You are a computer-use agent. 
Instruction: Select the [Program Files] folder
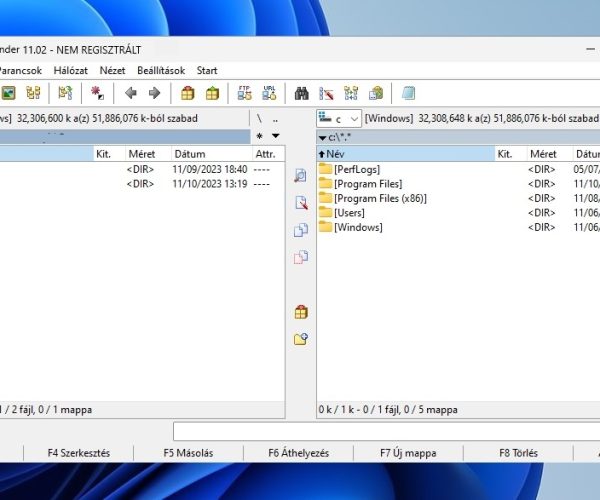pos(367,184)
